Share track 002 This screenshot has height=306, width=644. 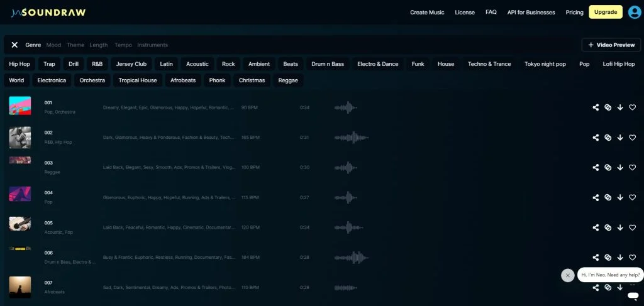(596, 138)
